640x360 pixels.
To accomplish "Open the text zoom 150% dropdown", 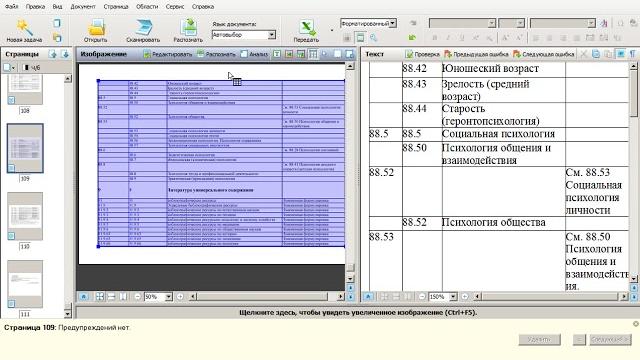I will pyautogui.click(x=453, y=297).
